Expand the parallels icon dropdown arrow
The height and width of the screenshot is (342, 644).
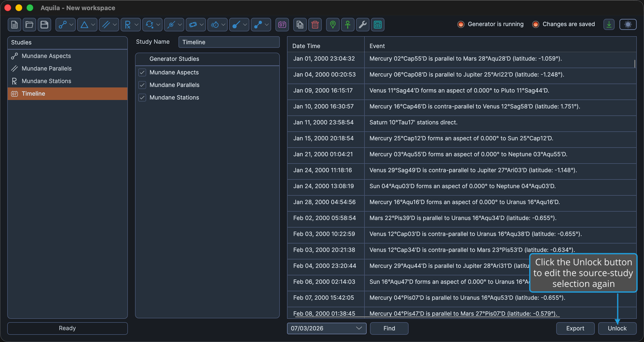115,25
